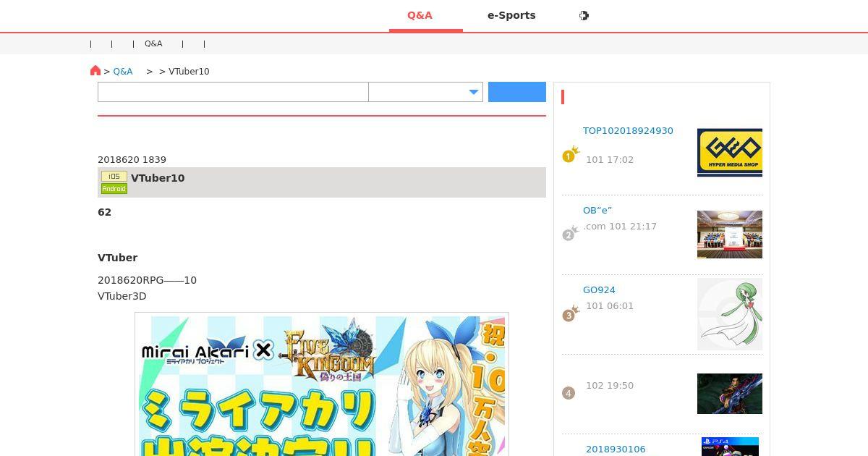The image size is (868, 456).
Task: Click the timestamp 102 19:50
Action: click(610, 386)
